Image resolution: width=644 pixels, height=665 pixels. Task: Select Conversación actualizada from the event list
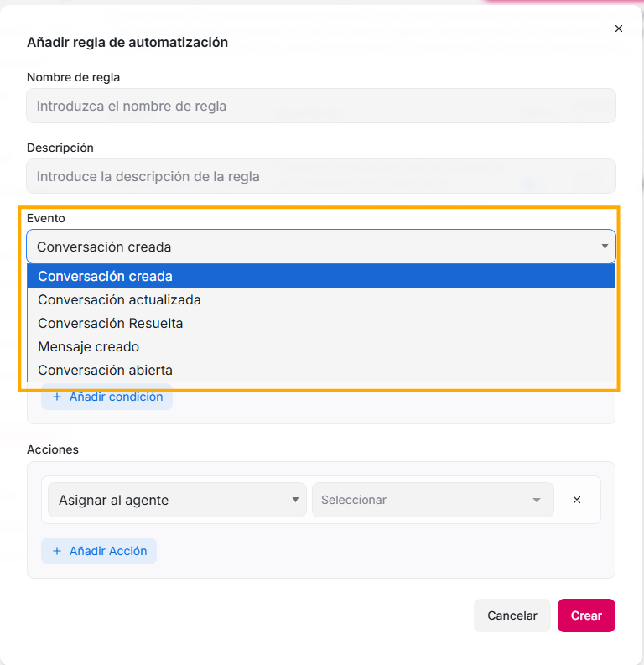[321, 299]
